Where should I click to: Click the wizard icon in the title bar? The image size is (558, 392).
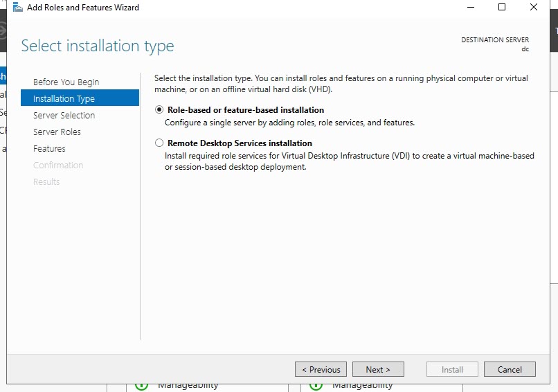18,8
